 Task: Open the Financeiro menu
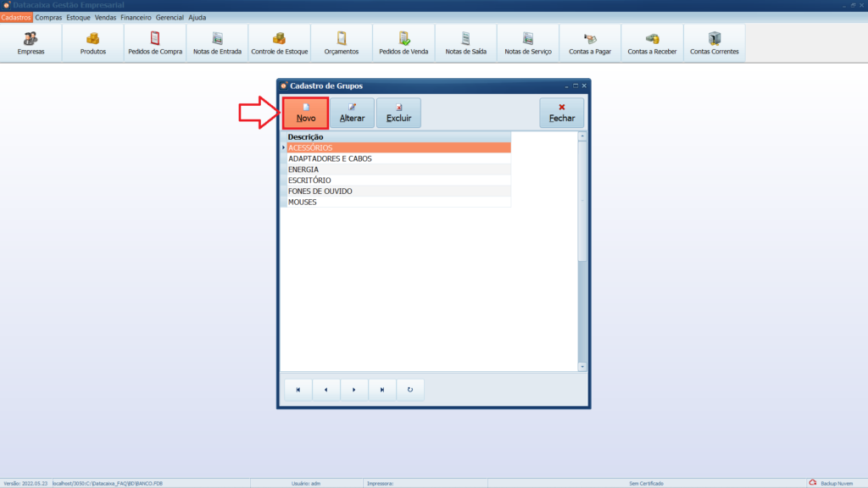coord(136,18)
